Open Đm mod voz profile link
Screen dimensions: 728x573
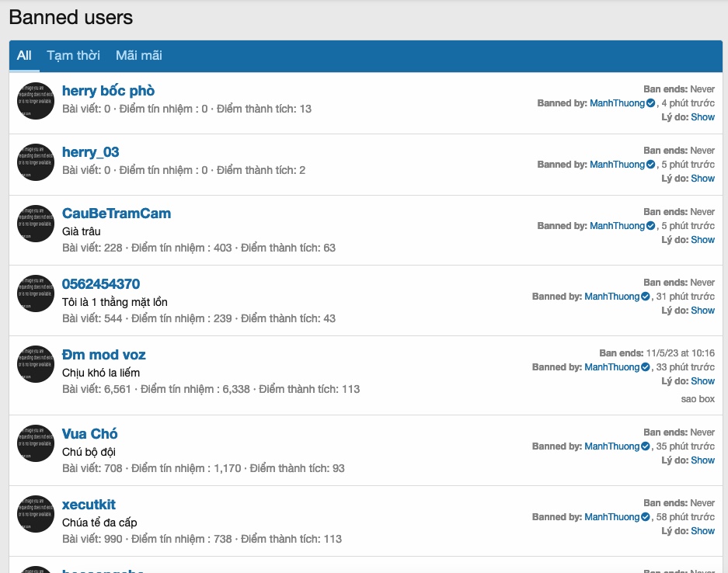(x=104, y=355)
